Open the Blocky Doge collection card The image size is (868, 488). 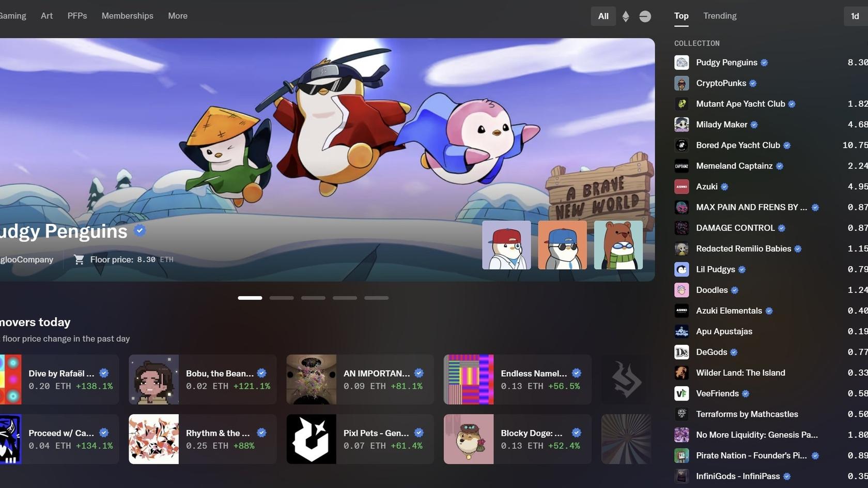518,439
